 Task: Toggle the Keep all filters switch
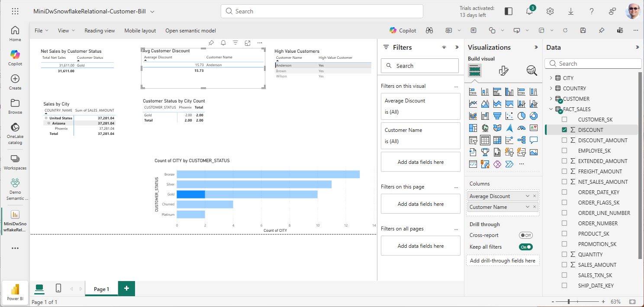click(526, 247)
